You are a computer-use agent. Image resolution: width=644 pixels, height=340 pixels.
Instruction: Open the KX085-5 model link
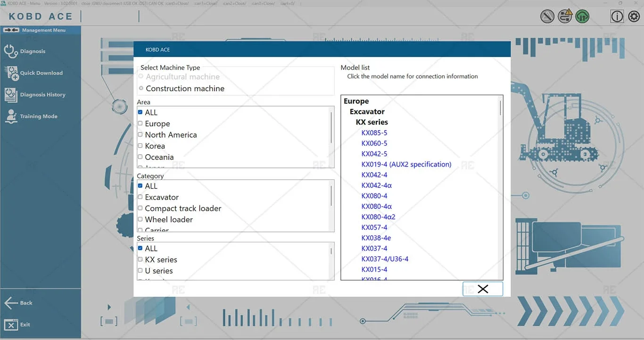point(374,133)
